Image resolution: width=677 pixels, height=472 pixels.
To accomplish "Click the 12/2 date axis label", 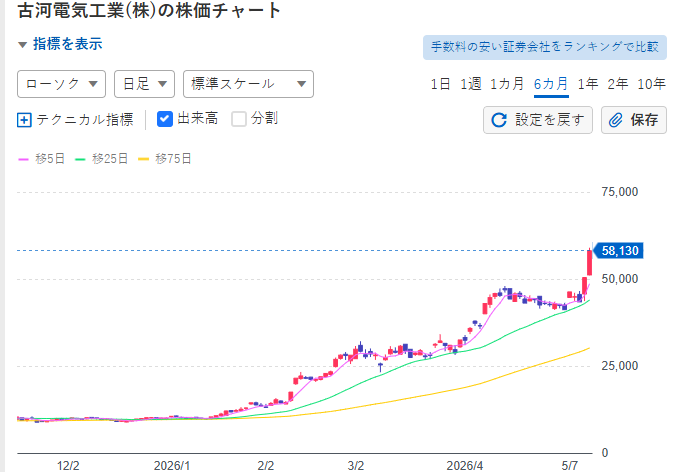I will point(68,466).
